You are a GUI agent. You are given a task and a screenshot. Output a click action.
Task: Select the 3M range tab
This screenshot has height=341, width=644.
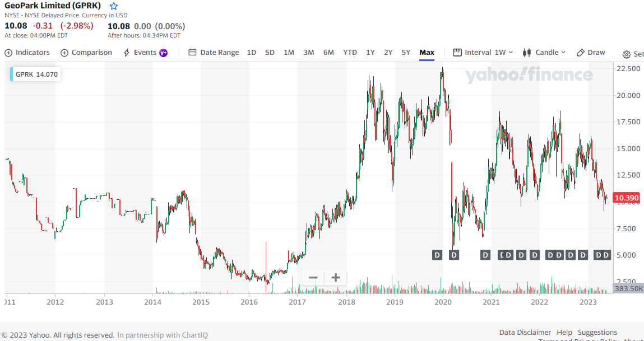click(x=309, y=53)
